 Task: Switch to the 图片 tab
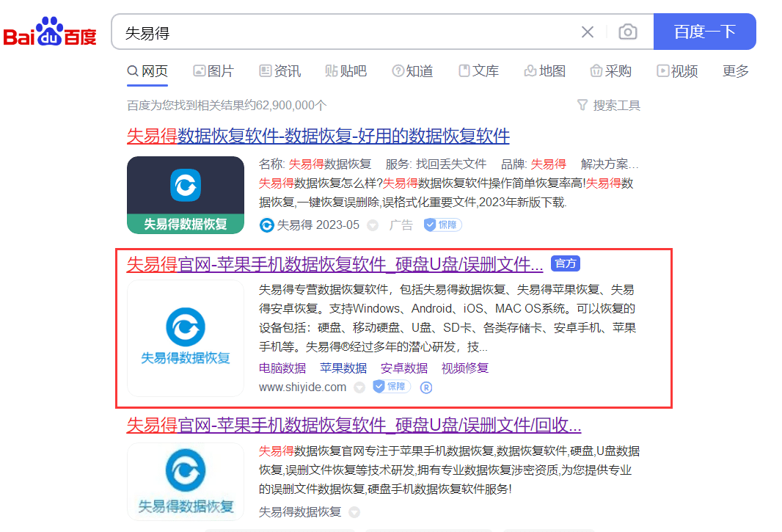(x=213, y=71)
